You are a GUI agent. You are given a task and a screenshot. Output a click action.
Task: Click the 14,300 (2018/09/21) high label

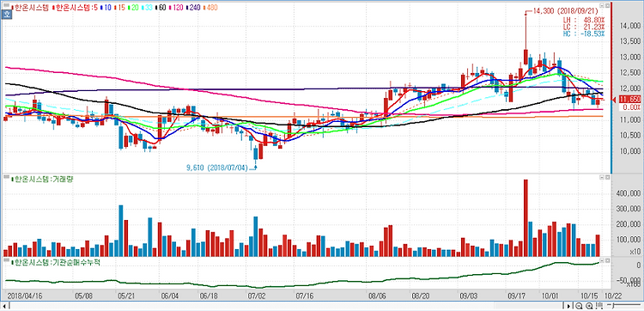567,11
